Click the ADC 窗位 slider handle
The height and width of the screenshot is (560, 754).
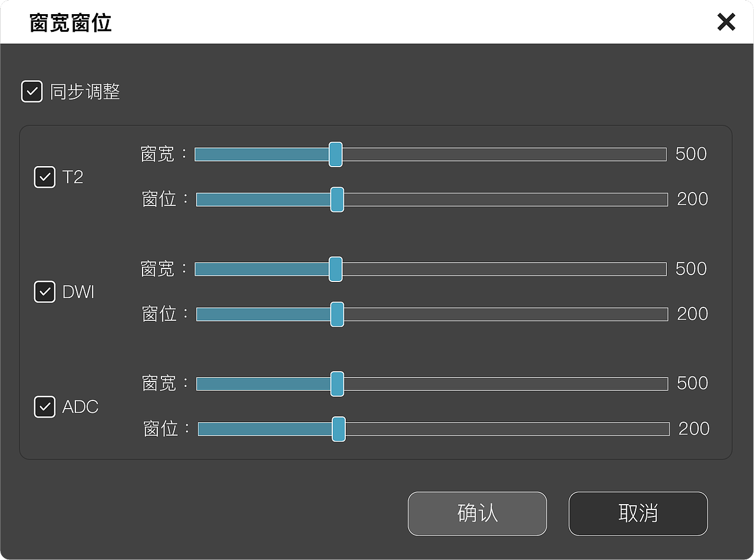click(x=338, y=429)
